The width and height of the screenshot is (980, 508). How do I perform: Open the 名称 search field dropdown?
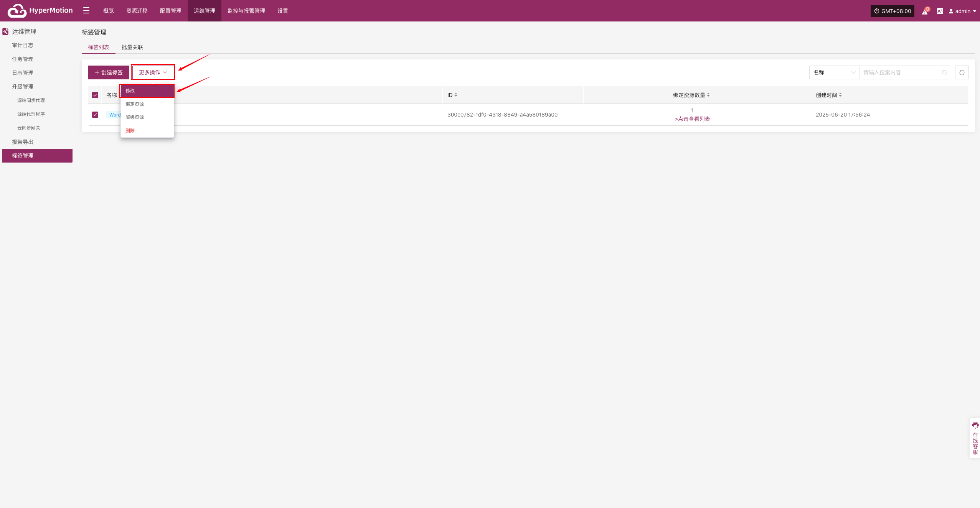coord(834,72)
